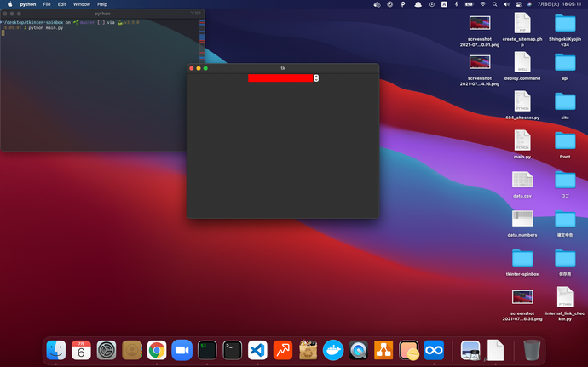588x367 pixels.
Task: Open the Trash in the Dock
Action: [532, 350]
